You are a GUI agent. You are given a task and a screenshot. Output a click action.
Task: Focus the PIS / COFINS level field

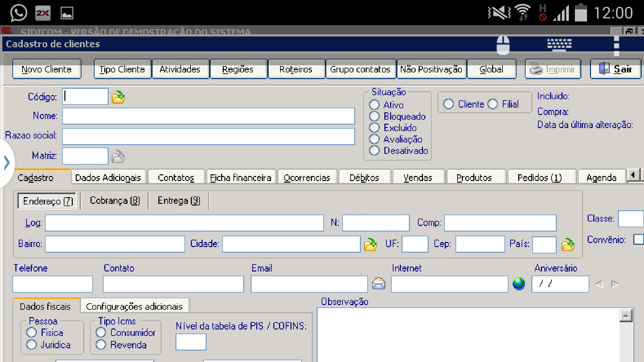[191, 342]
